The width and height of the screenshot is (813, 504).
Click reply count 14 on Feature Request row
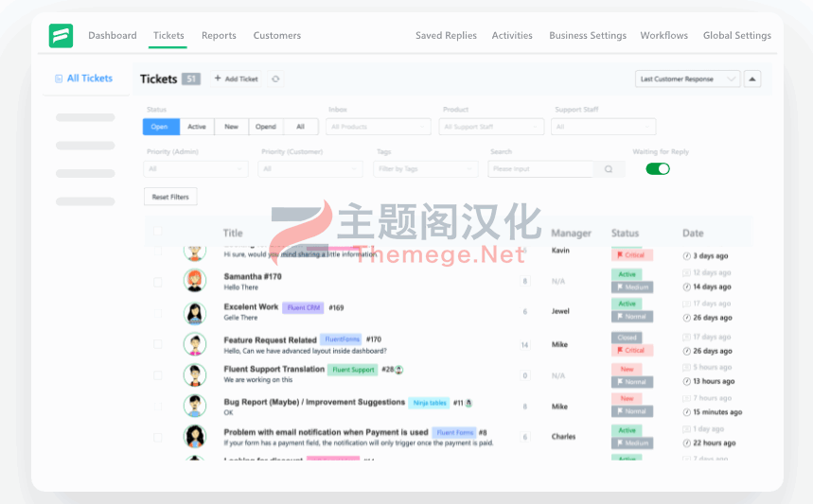pos(524,345)
